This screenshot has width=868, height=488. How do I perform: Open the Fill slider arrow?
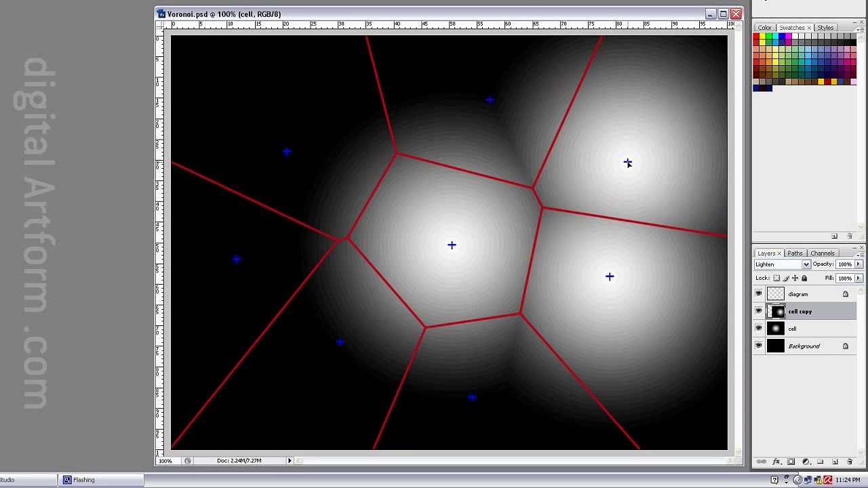(x=859, y=278)
